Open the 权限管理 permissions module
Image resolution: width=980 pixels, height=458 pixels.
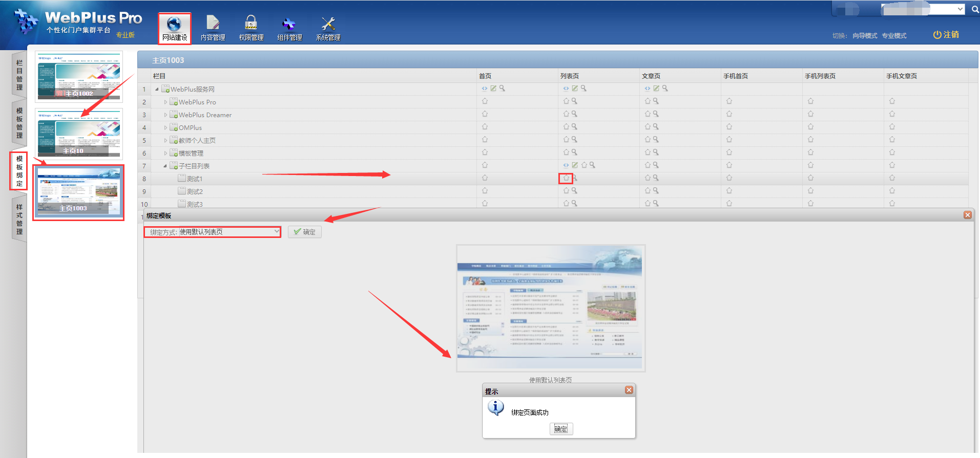coord(251,29)
